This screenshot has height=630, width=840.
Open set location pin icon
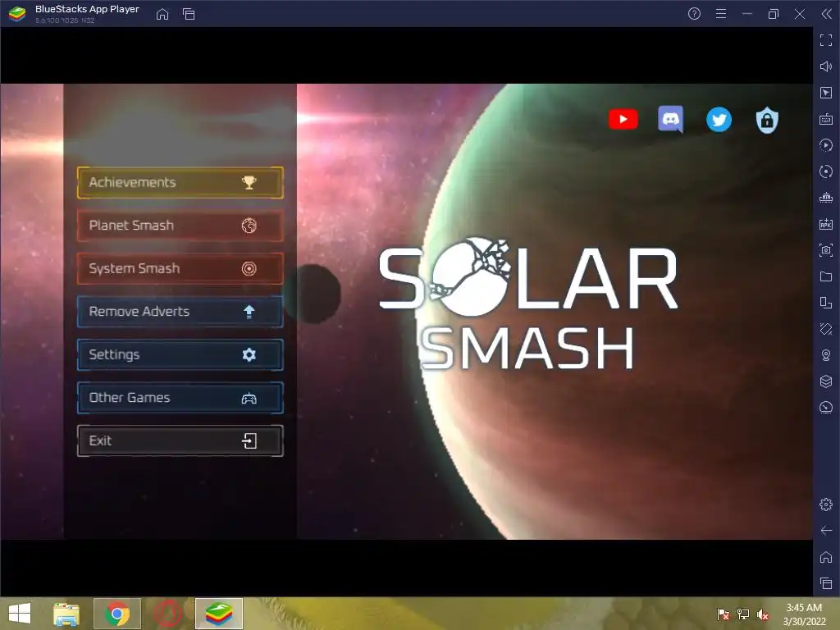click(826, 355)
